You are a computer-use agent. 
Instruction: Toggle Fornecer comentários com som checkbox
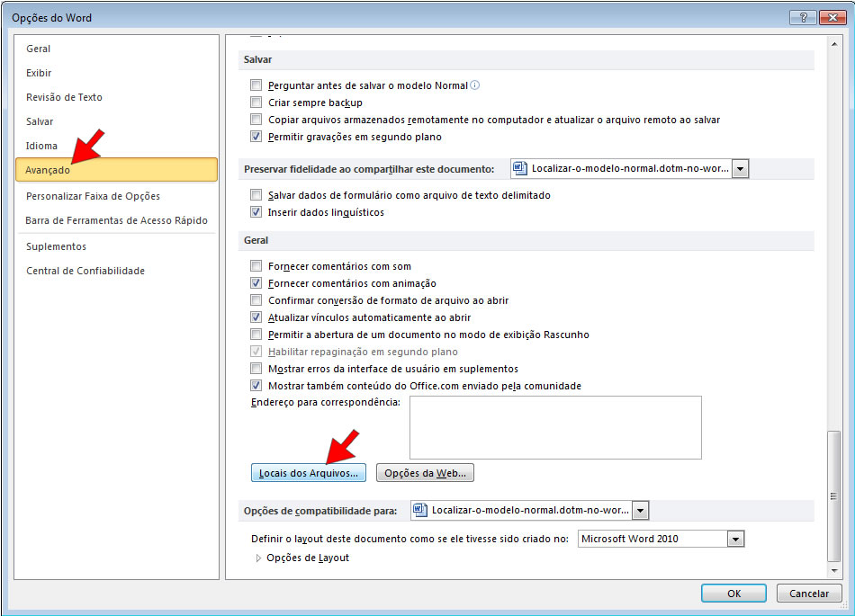tap(256, 266)
